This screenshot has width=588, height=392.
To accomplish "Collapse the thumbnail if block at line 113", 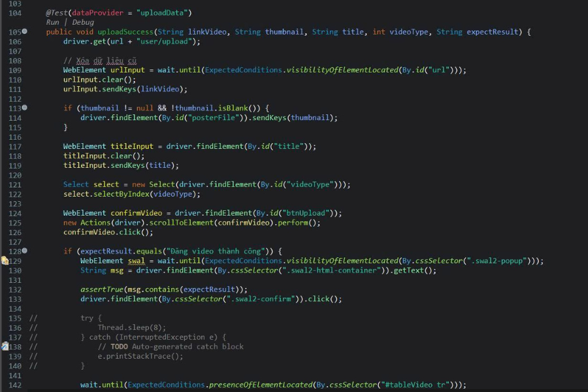I will pyautogui.click(x=25, y=108).
